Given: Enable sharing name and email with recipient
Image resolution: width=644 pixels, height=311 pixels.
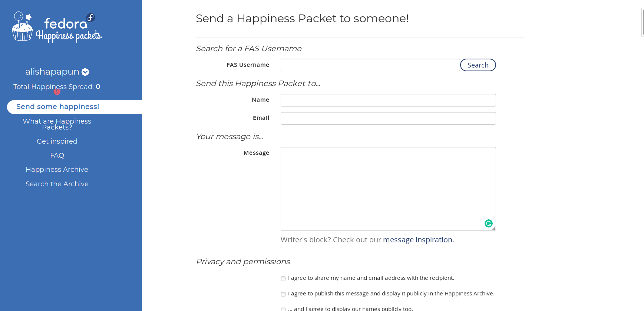Looking at the screenshot, I should pos(283,279).
